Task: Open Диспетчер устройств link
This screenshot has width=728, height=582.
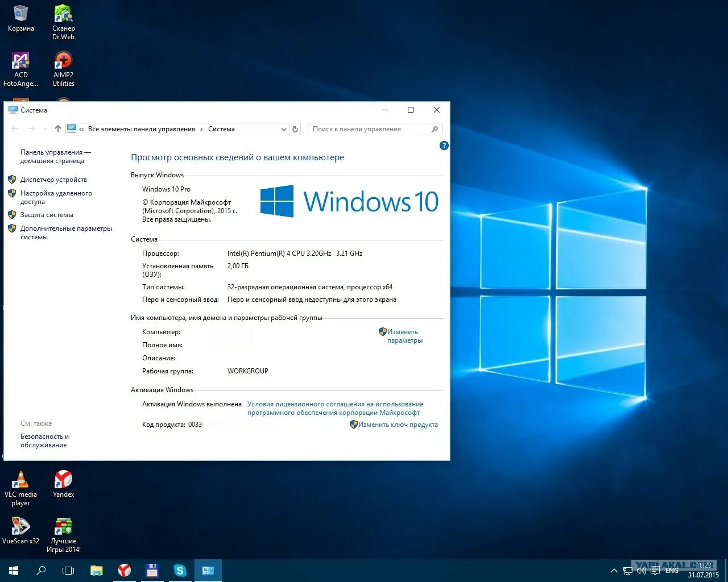Action: (53, 180)
